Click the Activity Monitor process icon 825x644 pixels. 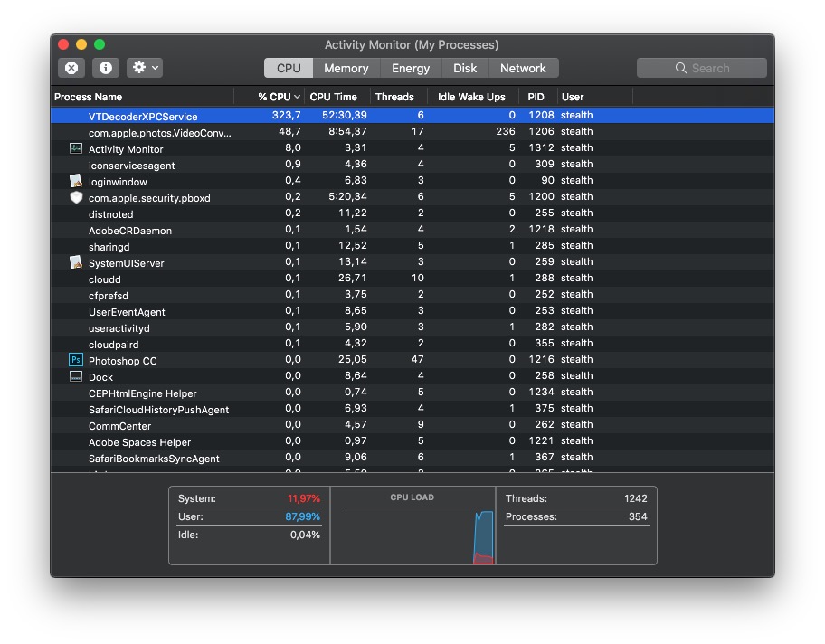pos(76,148)
